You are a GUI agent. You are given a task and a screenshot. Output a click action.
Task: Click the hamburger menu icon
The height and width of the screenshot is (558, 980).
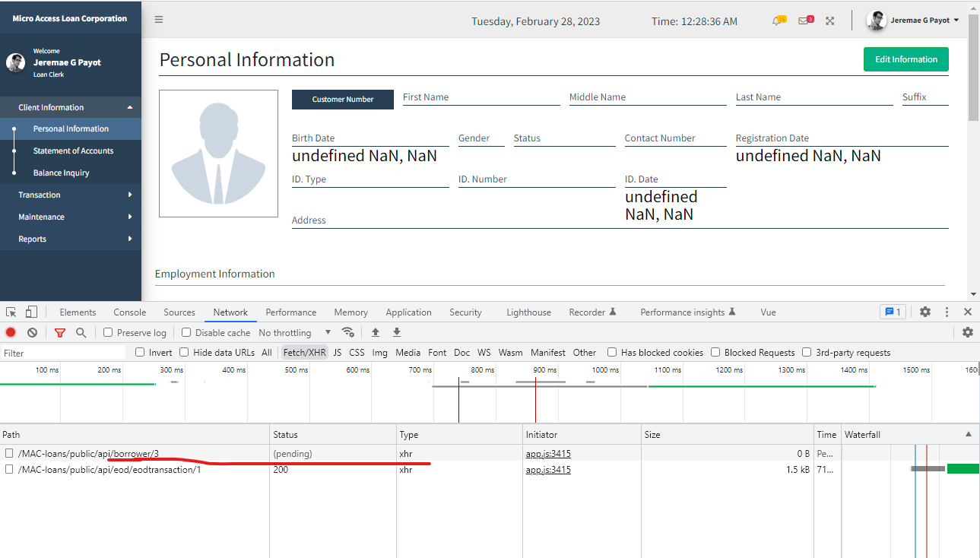[158, 21]
